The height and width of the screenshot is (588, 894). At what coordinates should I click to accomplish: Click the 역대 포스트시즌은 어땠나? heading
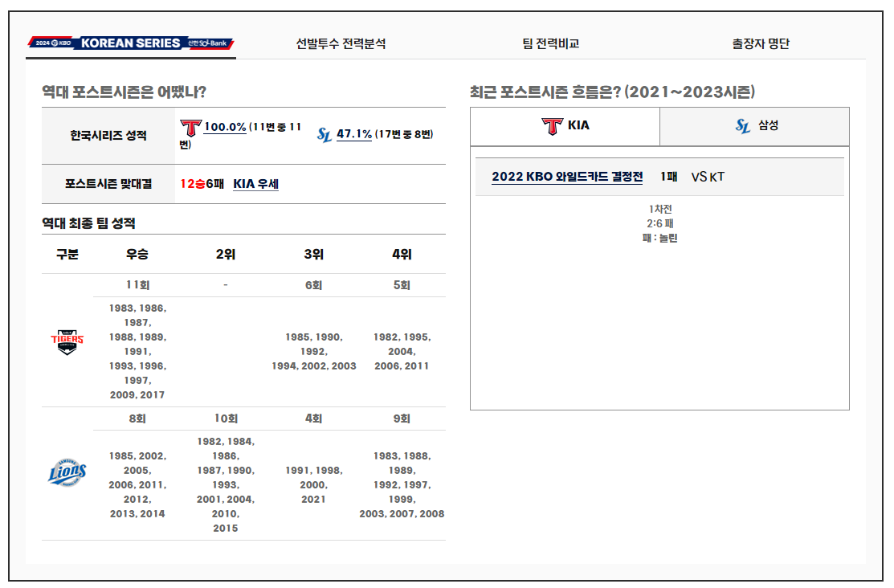124,92
